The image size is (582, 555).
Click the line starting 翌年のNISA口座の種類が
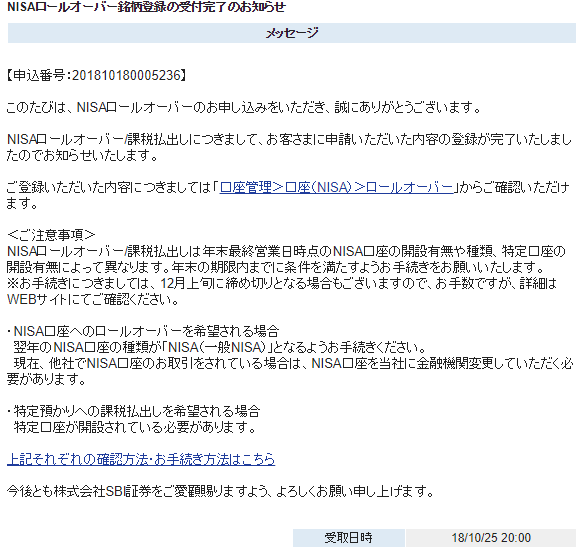[x=219, y=347]
